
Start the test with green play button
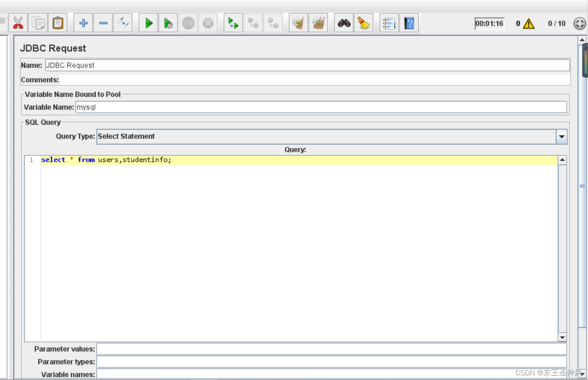point(149,23)
